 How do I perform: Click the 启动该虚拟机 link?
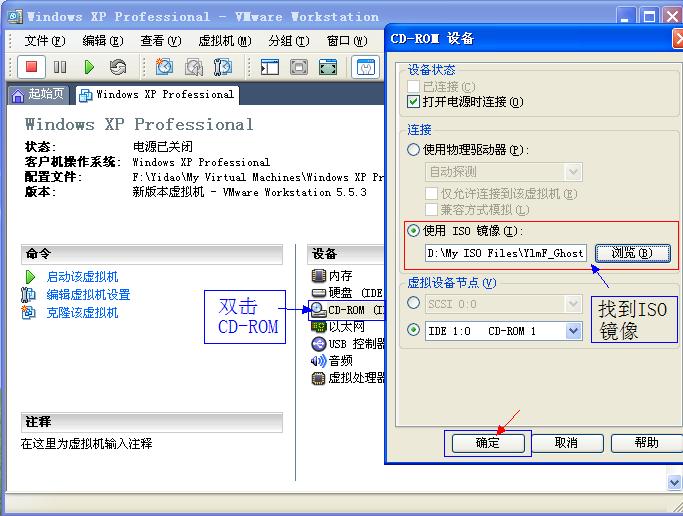(82, 277)
